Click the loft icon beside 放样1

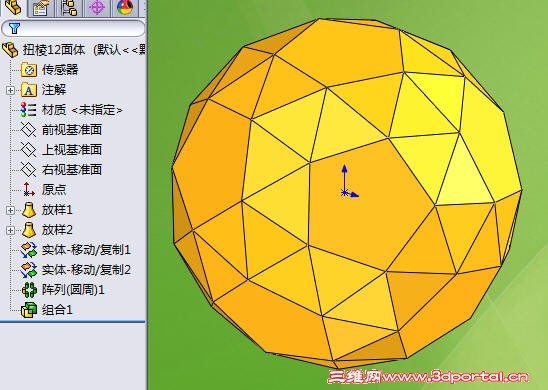[29, 210]
